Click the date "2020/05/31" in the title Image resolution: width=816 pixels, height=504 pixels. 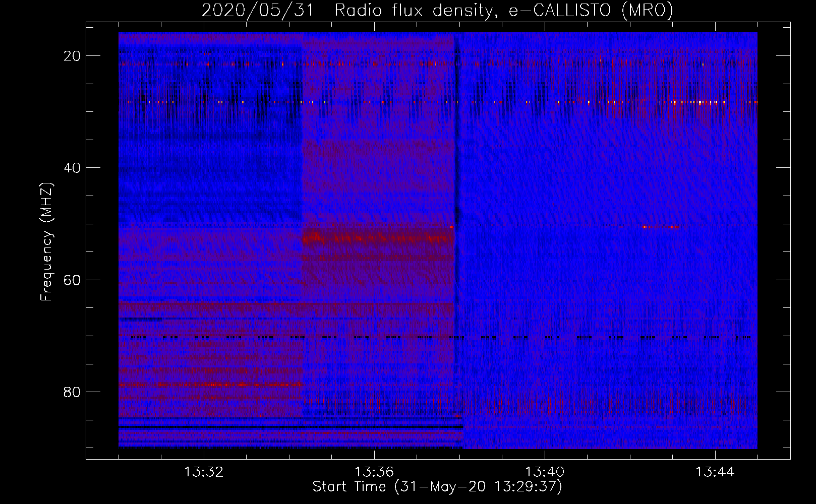[258, 10]
